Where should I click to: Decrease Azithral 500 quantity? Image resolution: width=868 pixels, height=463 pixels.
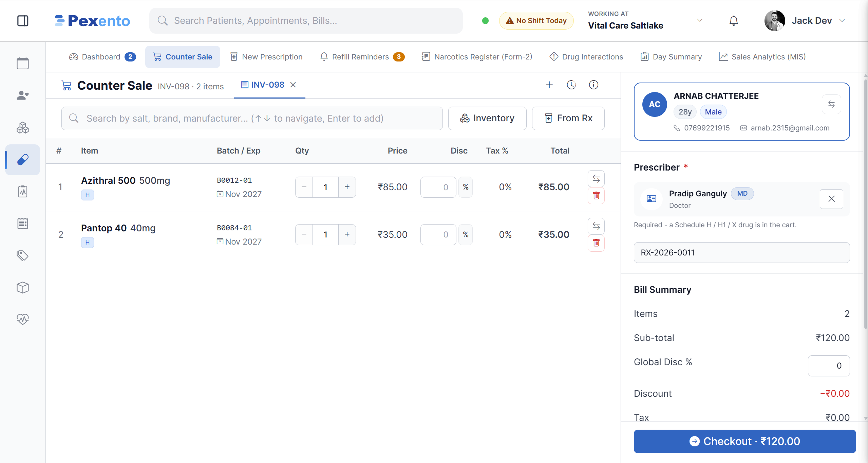[x=304, y=187]
